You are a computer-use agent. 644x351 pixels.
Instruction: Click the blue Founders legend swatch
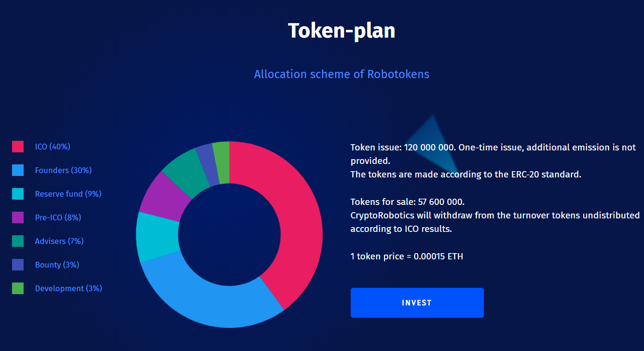click(18, 170)
